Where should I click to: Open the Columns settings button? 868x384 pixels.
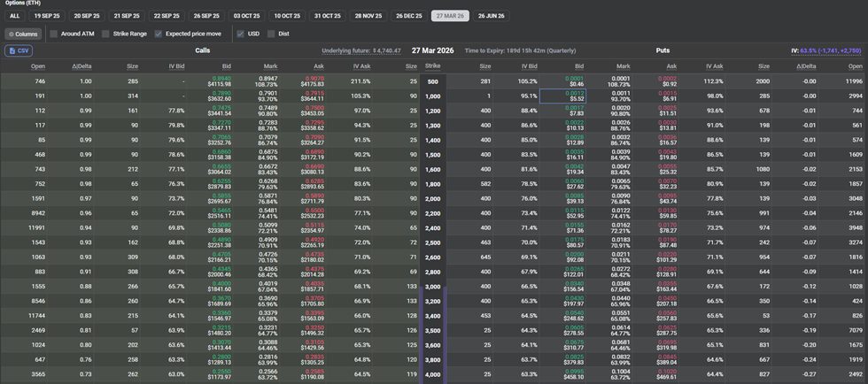[23, 34]
